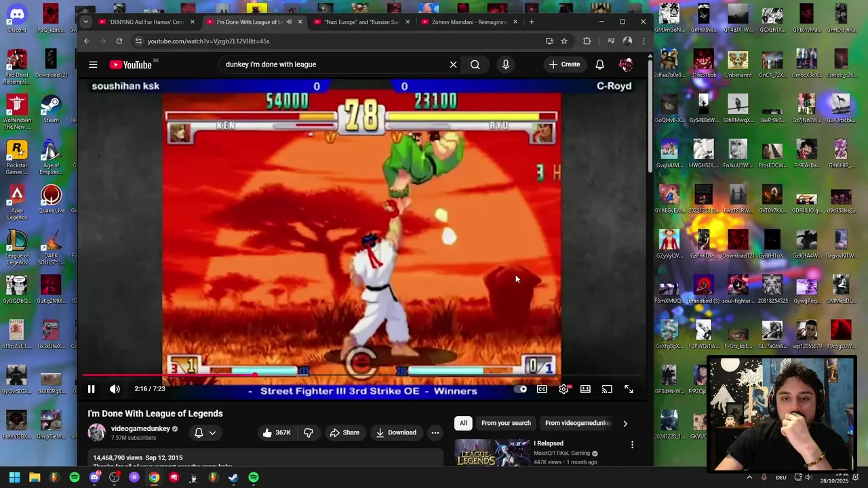Enter full screen video mode

[629, 389]
